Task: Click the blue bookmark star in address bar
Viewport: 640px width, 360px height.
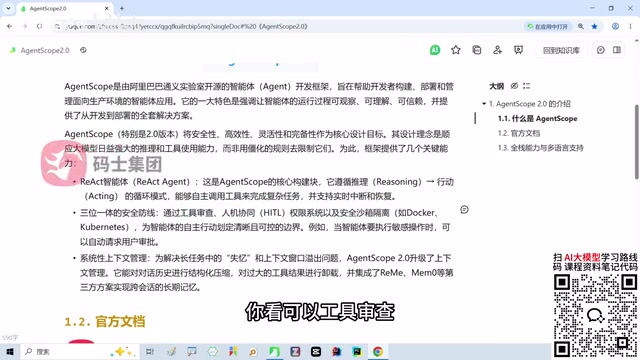Action: 595,27
